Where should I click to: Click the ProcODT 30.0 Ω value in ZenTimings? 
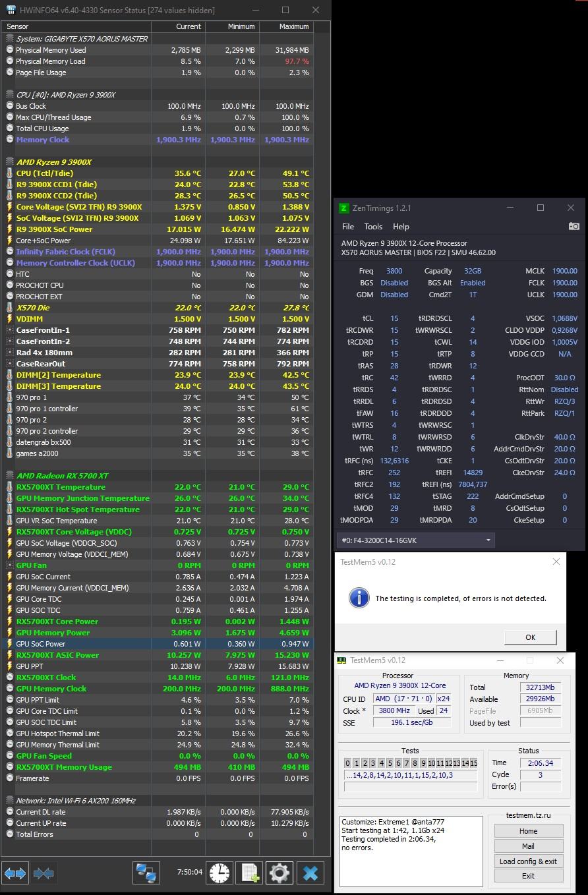pos(564,378)
